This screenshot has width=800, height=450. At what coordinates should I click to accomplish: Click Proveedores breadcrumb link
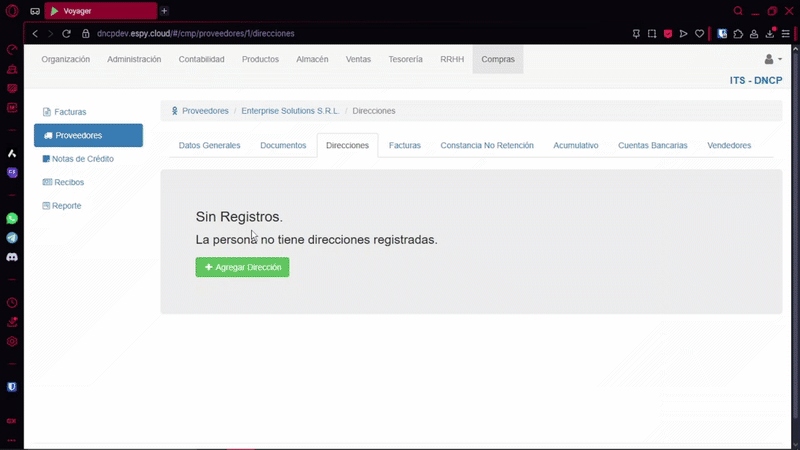point(205,111)
